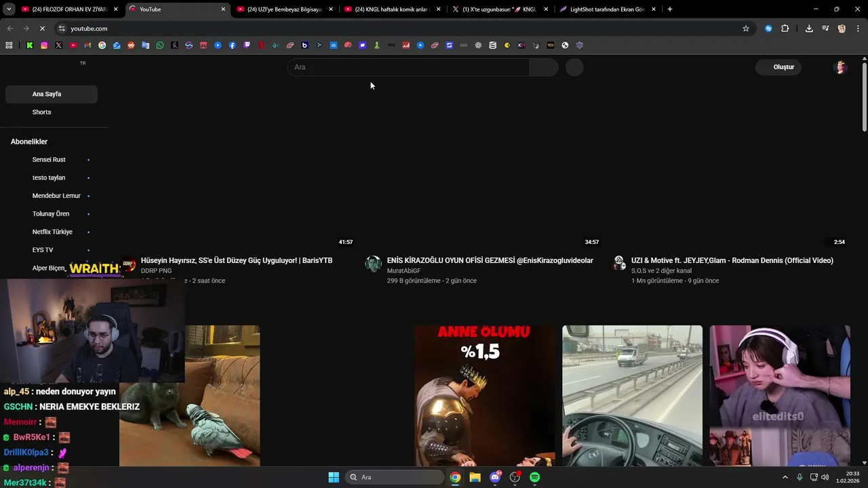
Task: Open the truck driving Shorts thumbnail
Action: (632, 396)
